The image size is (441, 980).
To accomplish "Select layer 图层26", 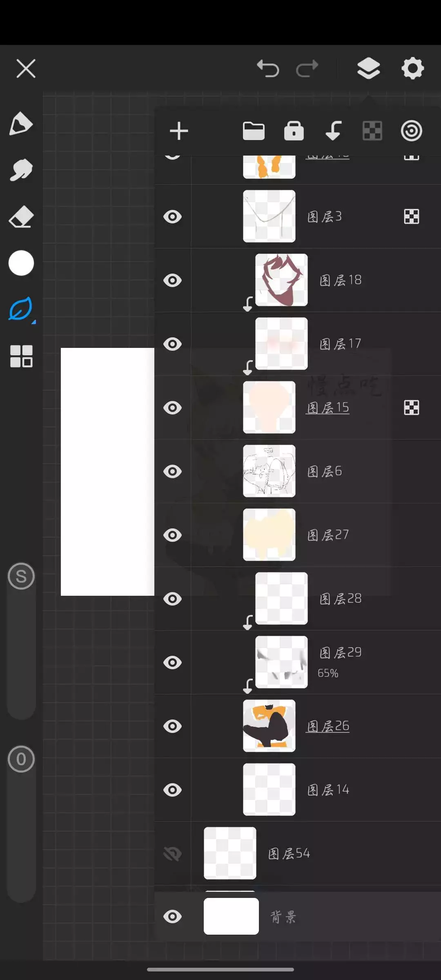I will (x=328, y=726).
